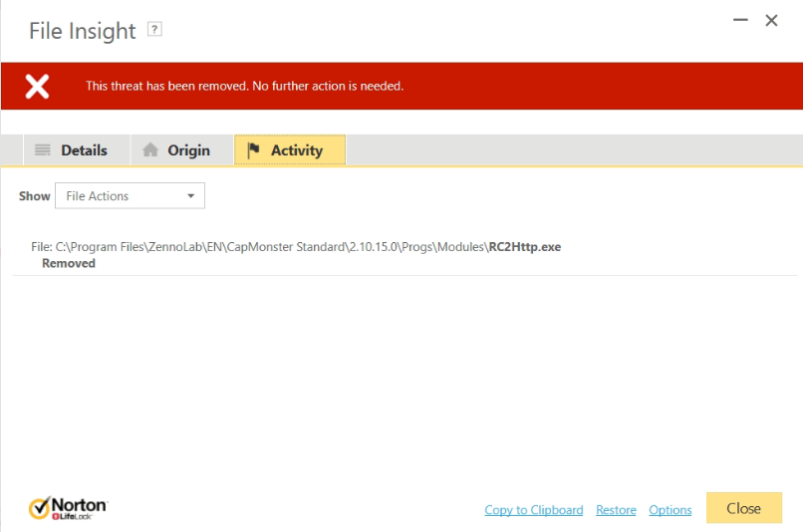Switch to the Origin tab
The height and width of the screenshot is (532, 803).
coord(181,150)
